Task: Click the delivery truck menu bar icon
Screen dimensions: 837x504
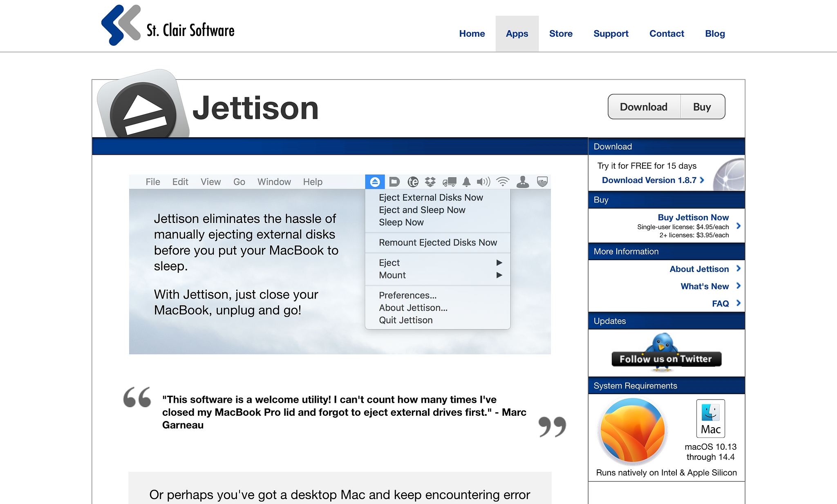Action: 450,182
